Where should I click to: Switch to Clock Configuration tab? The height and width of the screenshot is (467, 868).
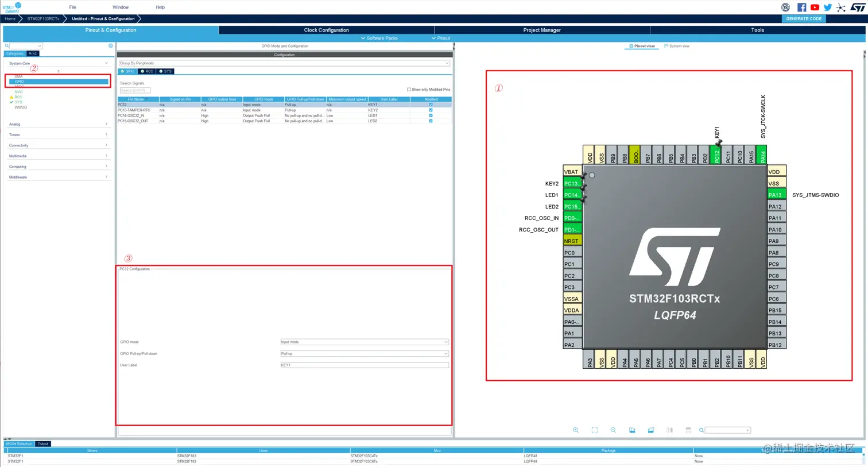pos(326,30)
